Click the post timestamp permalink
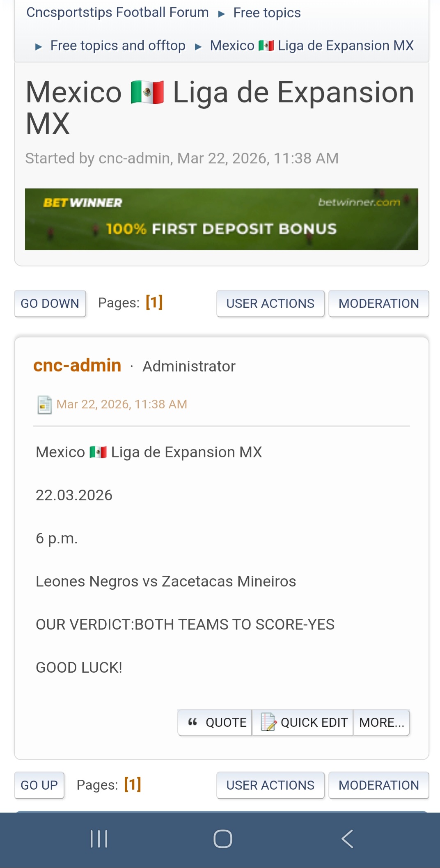The height and width of the screenshot is (868, 440). tap(121, 405)
